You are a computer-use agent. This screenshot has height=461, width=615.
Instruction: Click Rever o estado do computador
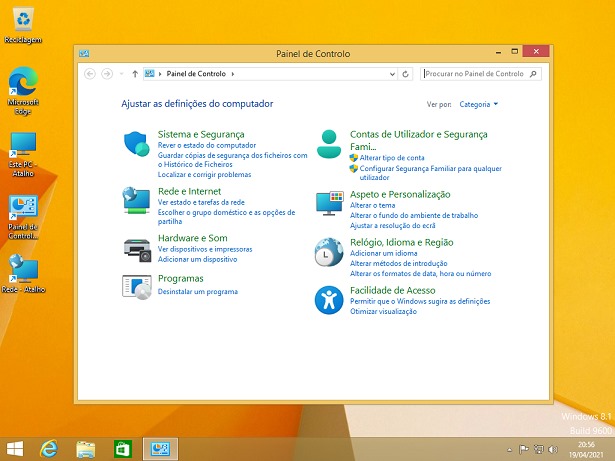click(x=207, y=145)
